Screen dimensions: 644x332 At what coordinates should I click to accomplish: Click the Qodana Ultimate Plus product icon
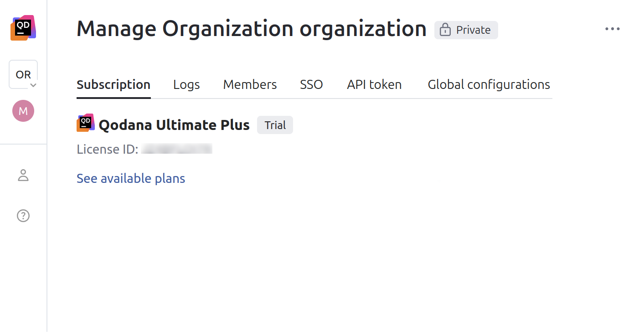pyautogui.click(x=85, y=123)
